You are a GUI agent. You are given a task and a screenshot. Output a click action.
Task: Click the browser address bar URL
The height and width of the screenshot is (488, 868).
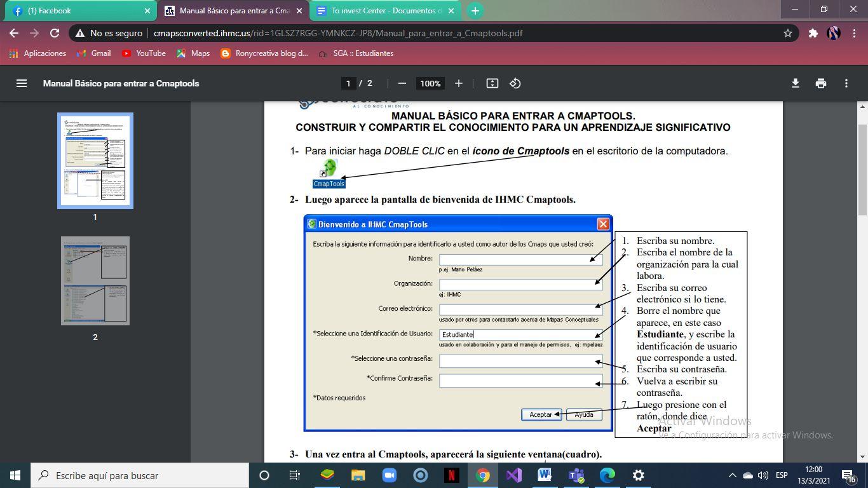(338, 33)
